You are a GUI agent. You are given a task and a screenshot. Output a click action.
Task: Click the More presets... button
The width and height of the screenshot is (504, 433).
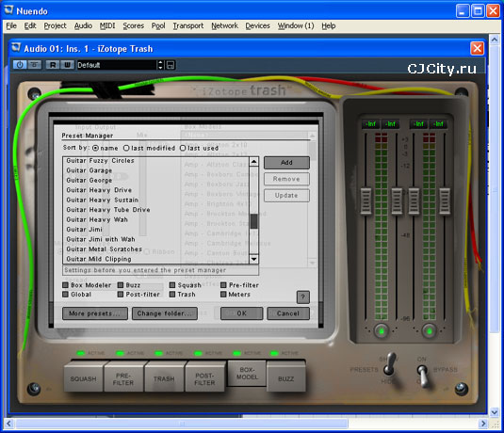95,313
